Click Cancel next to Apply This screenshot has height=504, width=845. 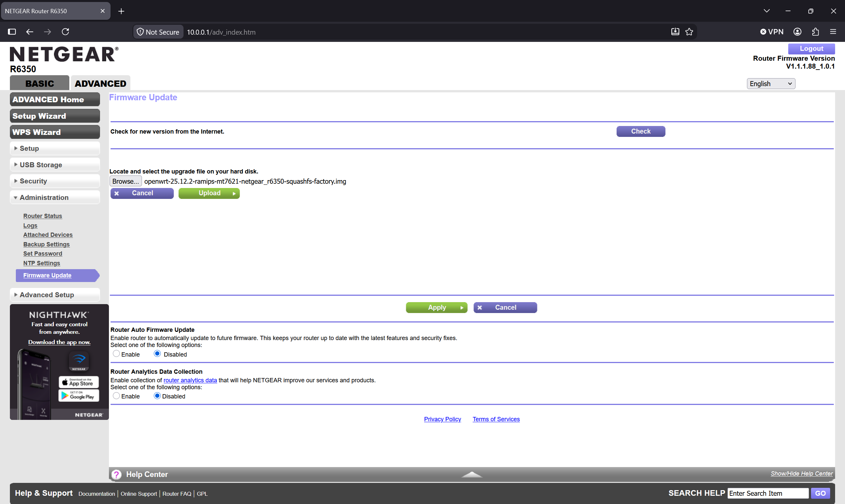point(505,307)
